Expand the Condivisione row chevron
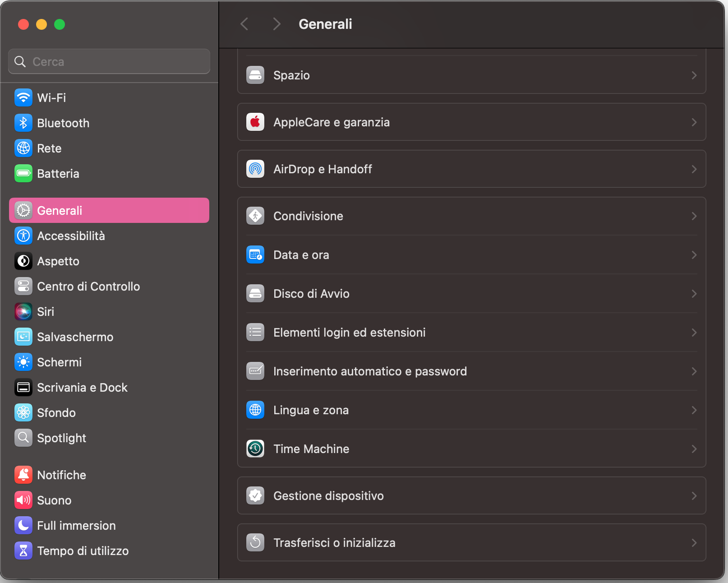This screenshot has height=583, width=728. (x=694, y=216)
